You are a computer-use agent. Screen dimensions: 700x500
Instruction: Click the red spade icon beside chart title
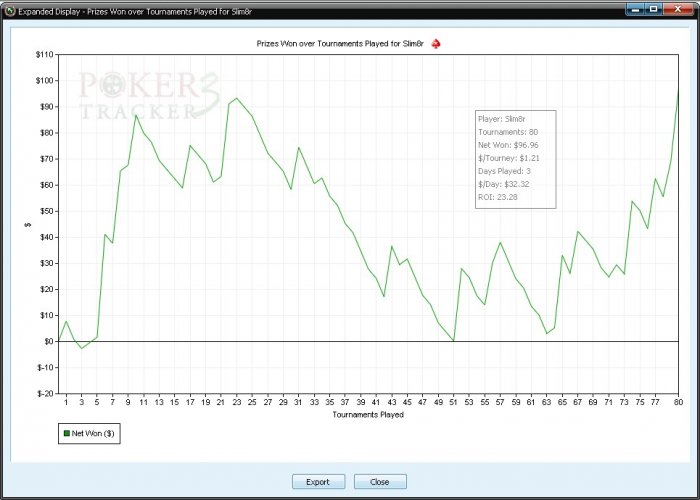pos(436,44)
